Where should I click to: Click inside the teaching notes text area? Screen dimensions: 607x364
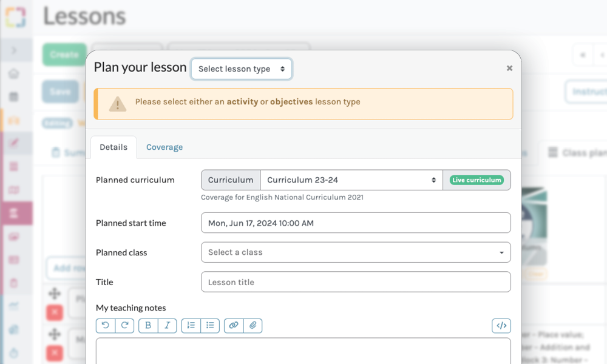tap(303, 352)
